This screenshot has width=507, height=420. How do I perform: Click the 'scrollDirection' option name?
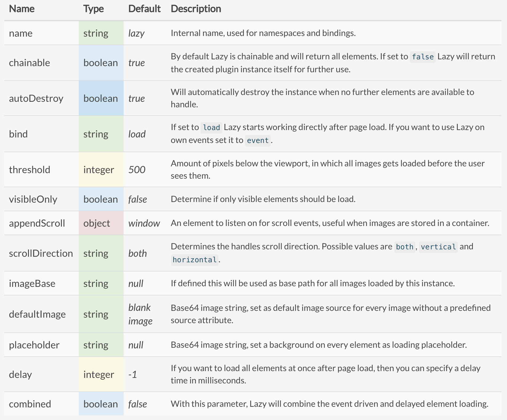coord(41,253)
